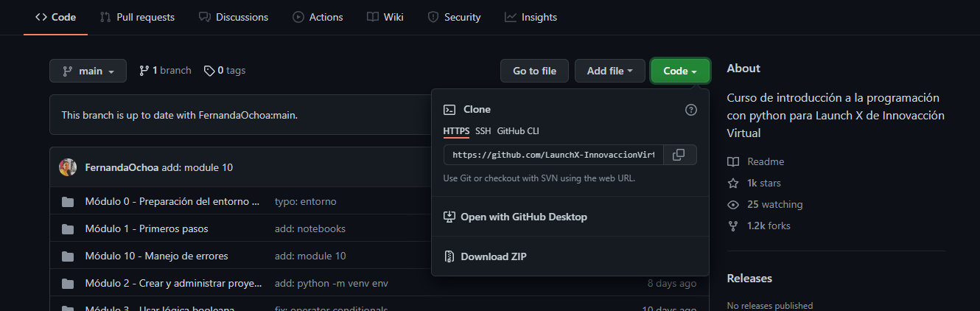This screenshot has height=311, width=980.
Task: Click the terminal icon beside Clone
Action: click(x=449, y=110)
